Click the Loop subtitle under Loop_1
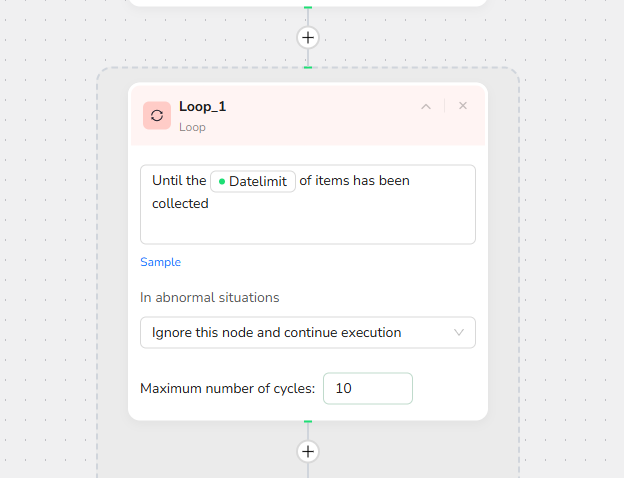This screenshot has height=478, width=624. pos(192,127)
